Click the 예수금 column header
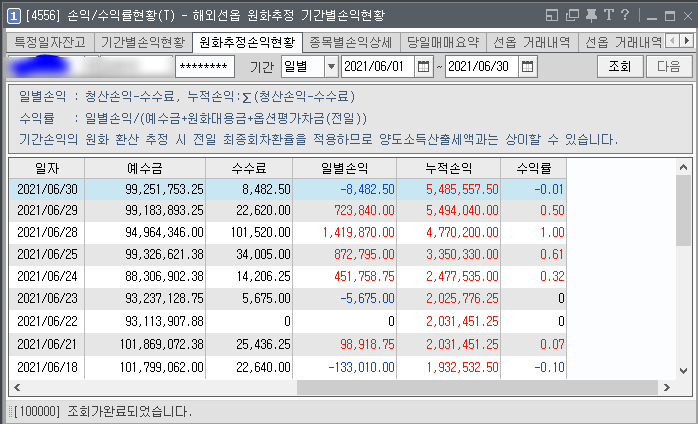Image resolution: width=698 pixels, height=424 pixels. (145, 168)
